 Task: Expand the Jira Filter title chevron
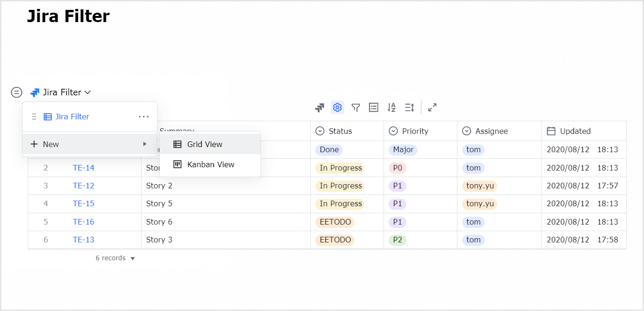coord(87,92)
